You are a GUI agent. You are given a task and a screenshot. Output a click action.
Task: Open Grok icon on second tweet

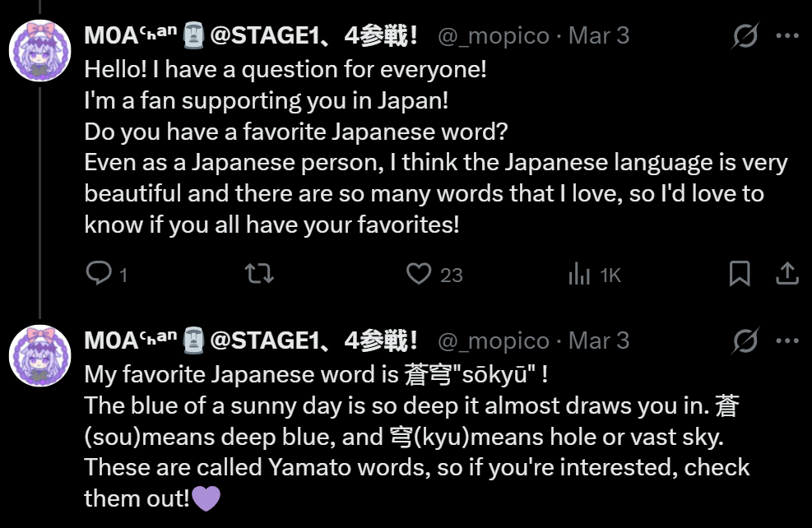[x=745, y=340]
